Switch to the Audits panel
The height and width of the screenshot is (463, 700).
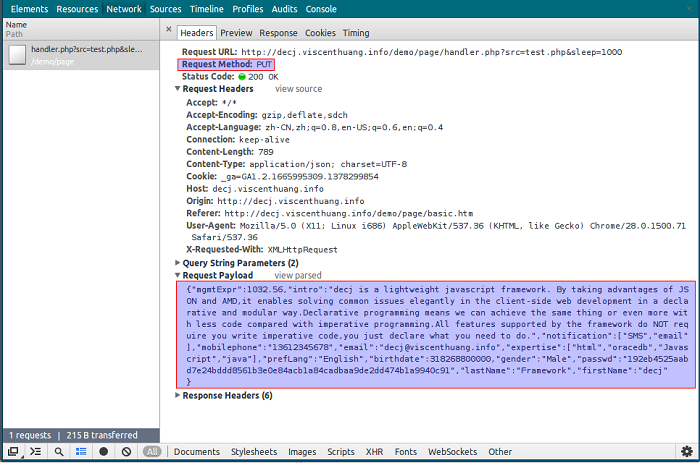click(x=284, y=9)
